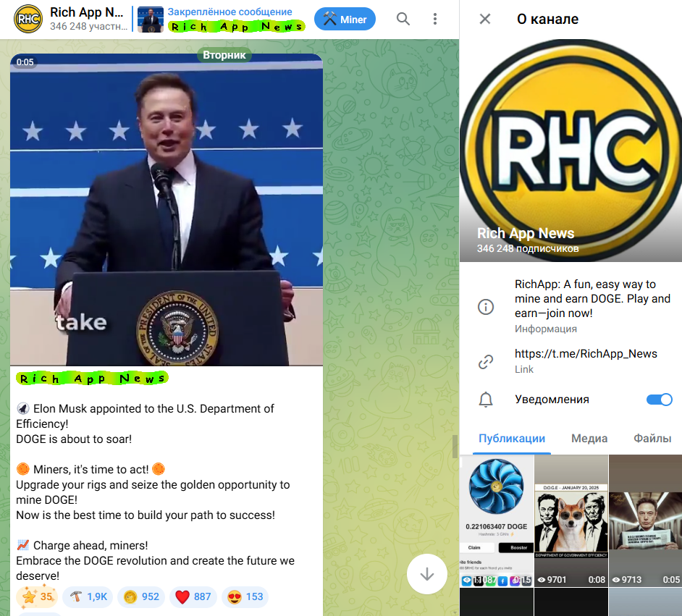Viewport: 682px width, 616px height.
Task: Open the pinned message banner
Action: pyautogui.click(x=222, y=20)
